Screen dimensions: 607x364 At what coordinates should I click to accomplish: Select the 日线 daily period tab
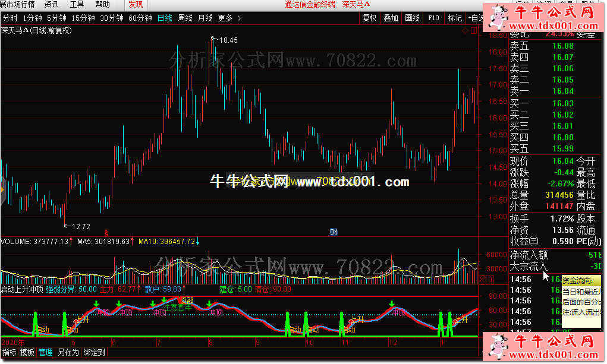pyautogui.click(x=165, y=18)
